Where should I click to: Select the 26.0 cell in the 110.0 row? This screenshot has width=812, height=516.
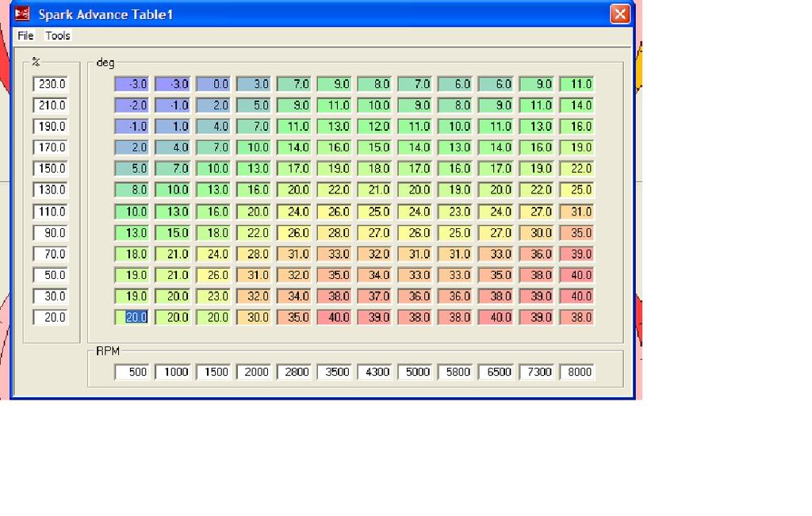(334, 212)
